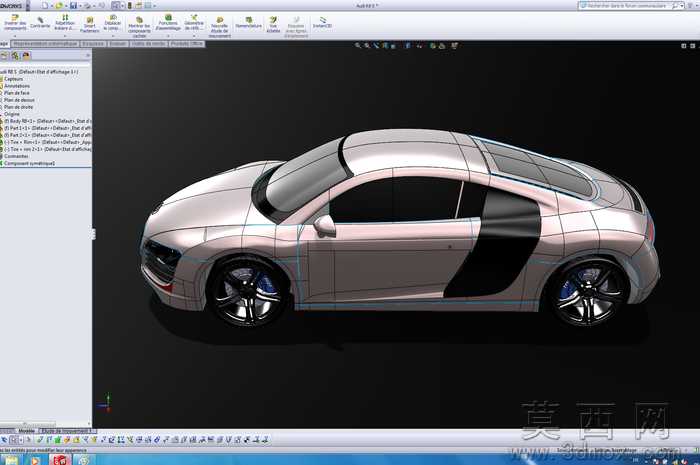Click the FeatureManager panel collapse handle

point(93,233)
